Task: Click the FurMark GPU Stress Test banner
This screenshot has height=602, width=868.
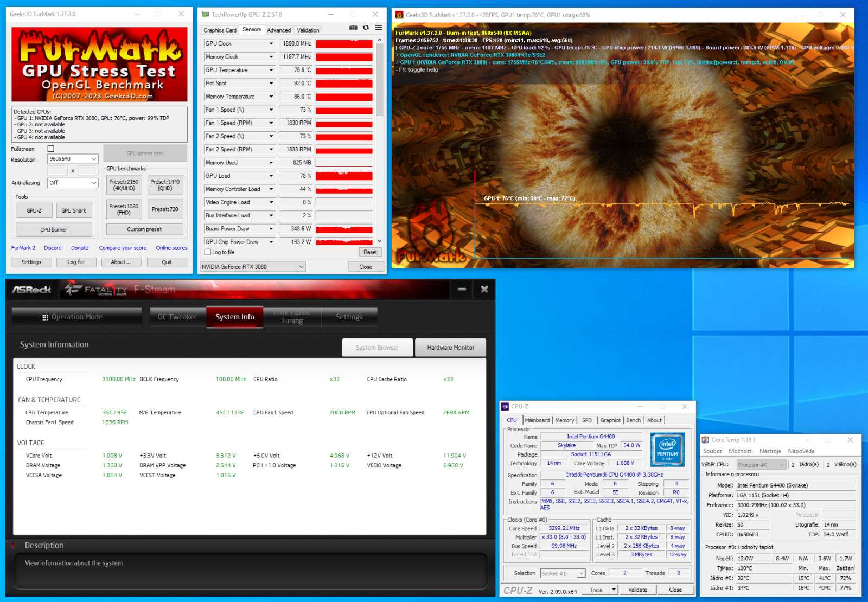Action: pyautogui.click(x=100, y=65)
